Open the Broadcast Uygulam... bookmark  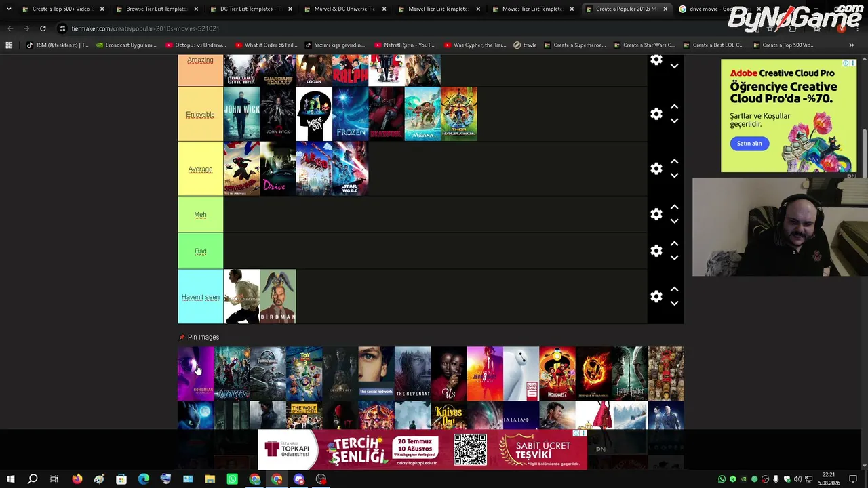click(x=126, y=45)
